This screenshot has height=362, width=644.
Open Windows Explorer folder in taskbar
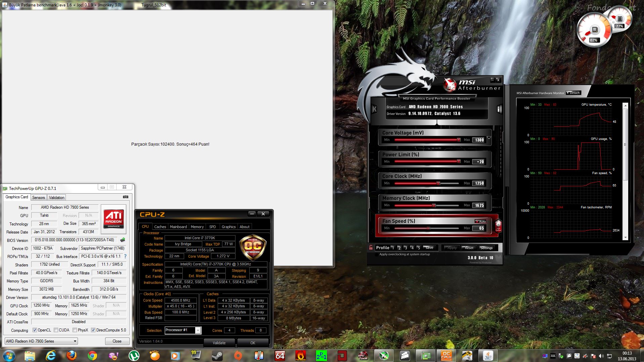tap(30, 355)
